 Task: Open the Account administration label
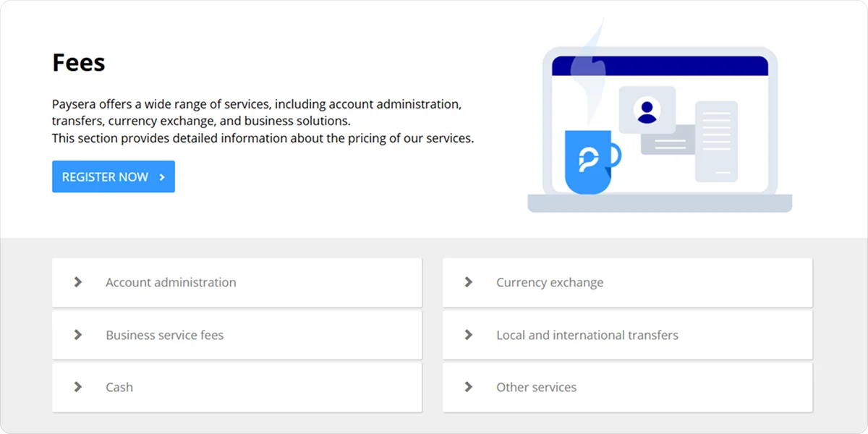pyautogui.click(x=171, y=283)
